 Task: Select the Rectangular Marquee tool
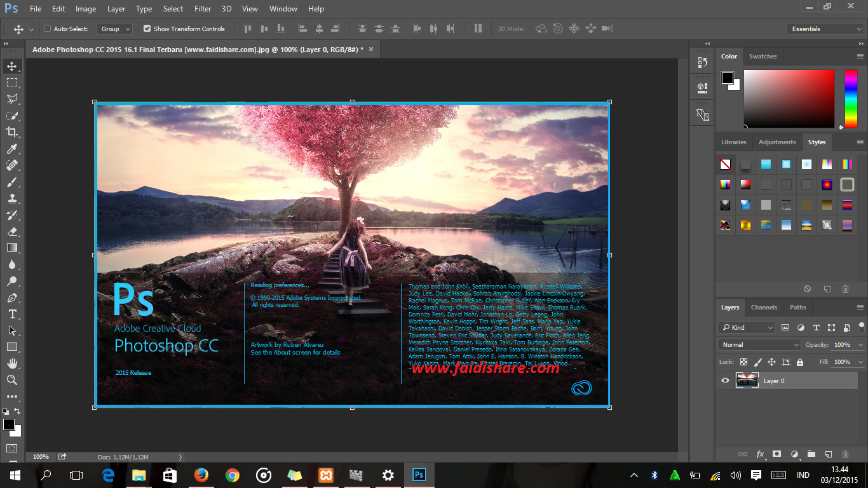pyautogui.click(x=12, y=83)
